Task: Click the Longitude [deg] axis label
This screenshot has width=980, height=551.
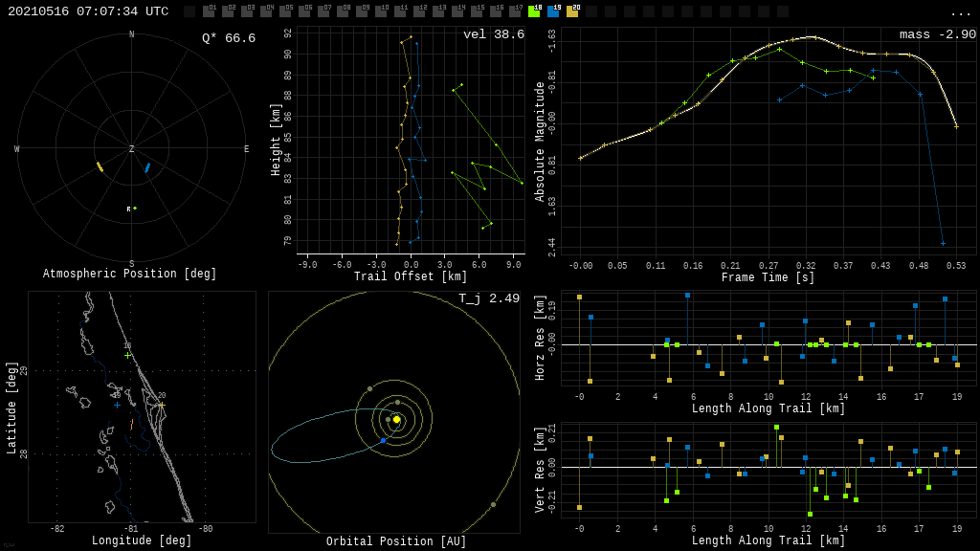Action: pos(142,540)
